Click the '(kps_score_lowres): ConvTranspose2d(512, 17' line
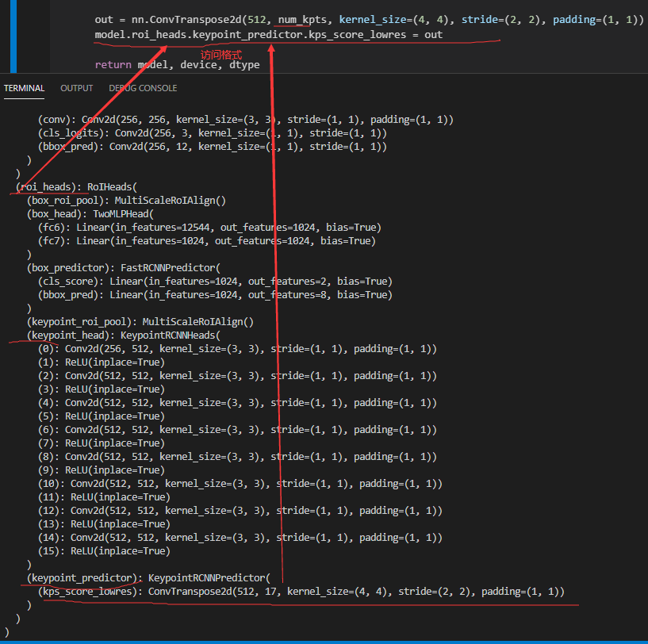Screen dimensions: 648x644 point(301,592)
